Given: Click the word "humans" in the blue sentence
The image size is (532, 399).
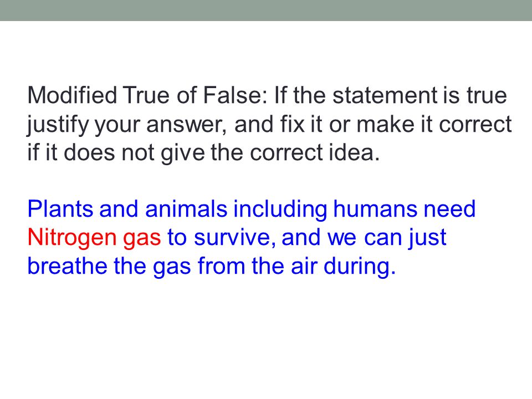Looking at the screenshot, I should point(375,208).
